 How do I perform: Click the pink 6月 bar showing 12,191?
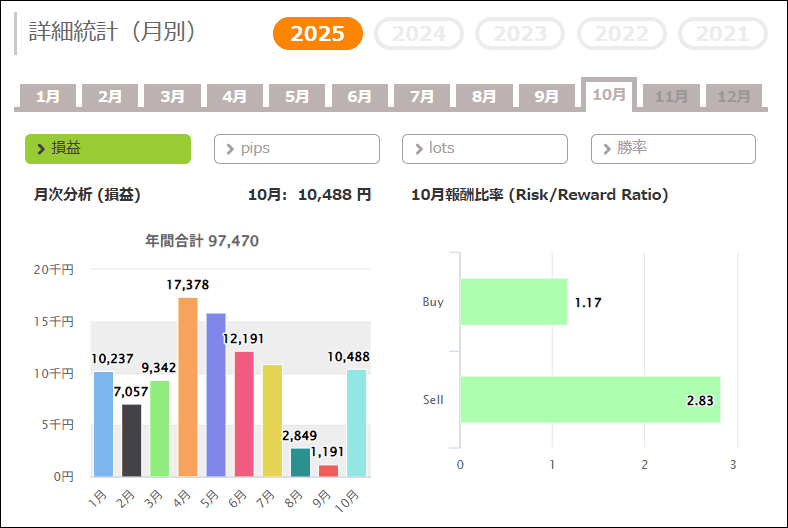[x=244, y=414]
